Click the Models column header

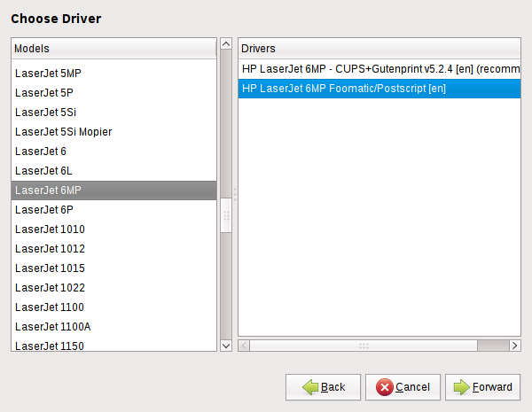pos(114,49)
